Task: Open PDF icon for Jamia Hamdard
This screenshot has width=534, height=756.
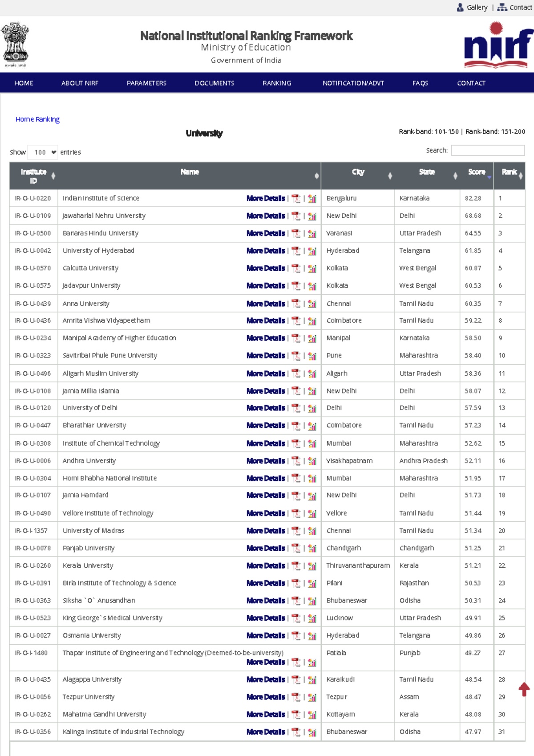Action: coord(296,496)
